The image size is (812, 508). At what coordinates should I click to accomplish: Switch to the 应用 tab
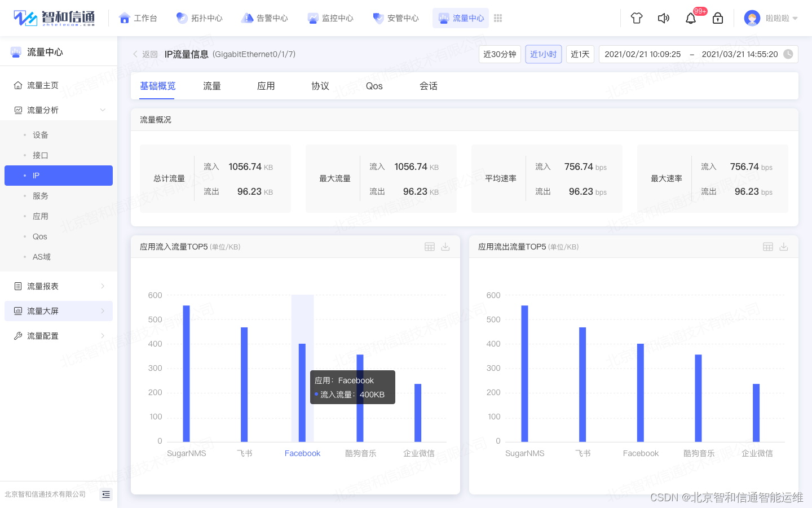266,86
